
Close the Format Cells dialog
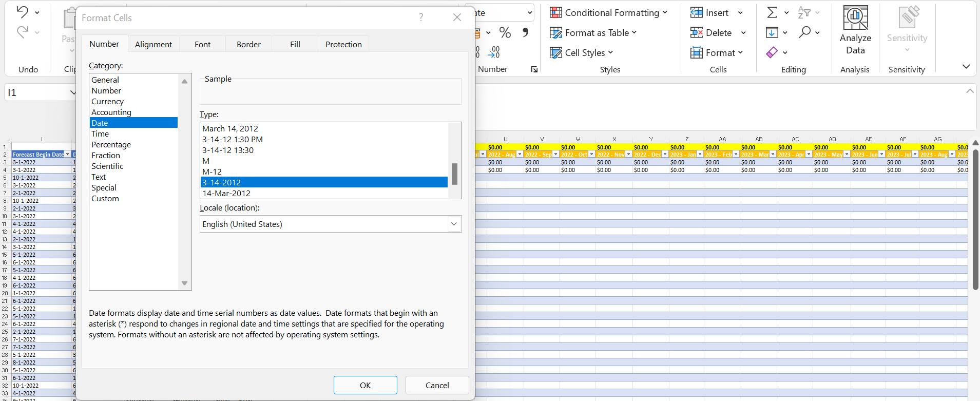coord(457,17)
